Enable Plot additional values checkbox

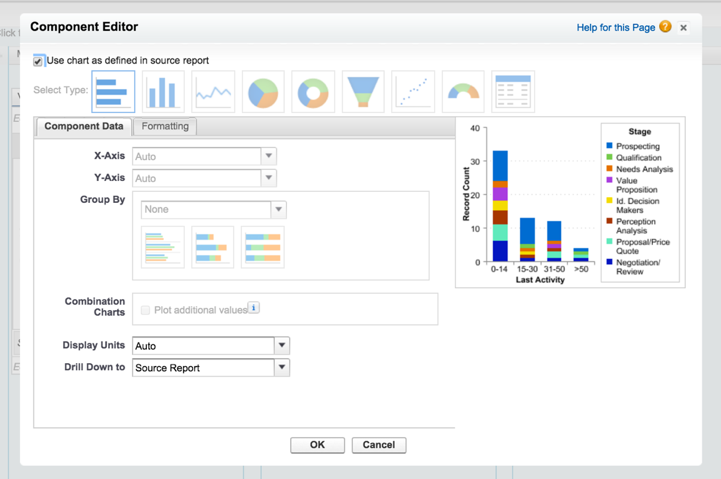point(146,310)
